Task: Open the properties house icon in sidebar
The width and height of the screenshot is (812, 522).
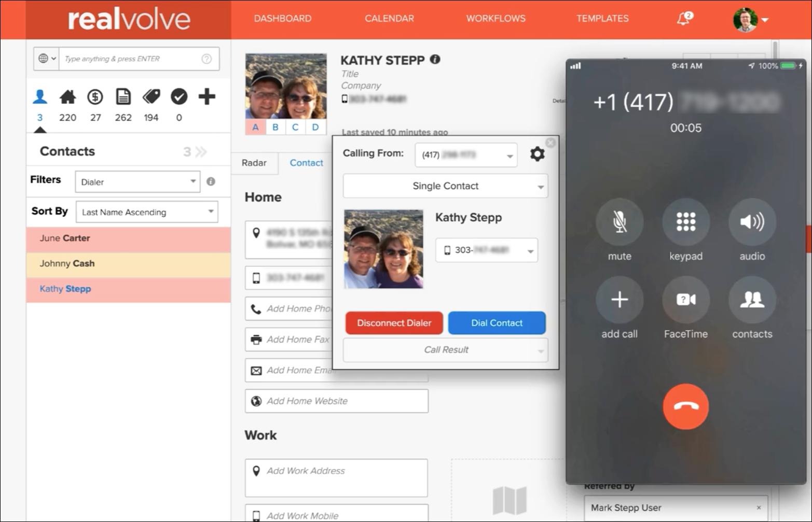Action: pos(67,96)
